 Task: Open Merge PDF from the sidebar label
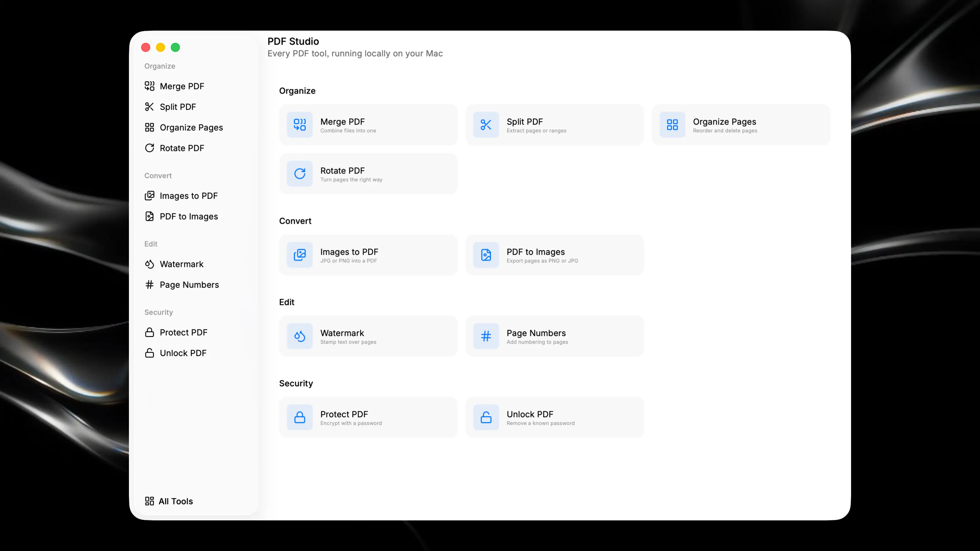point(182,86)
